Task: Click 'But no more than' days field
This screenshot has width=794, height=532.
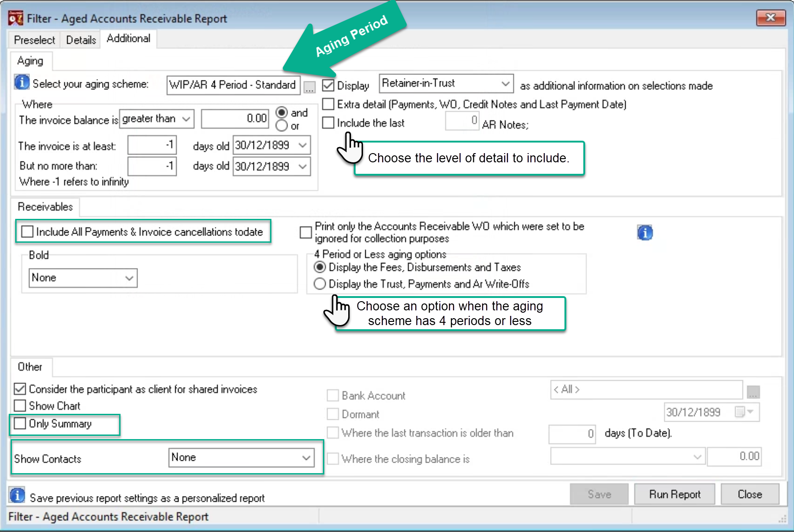Action: tap(152, 166)
